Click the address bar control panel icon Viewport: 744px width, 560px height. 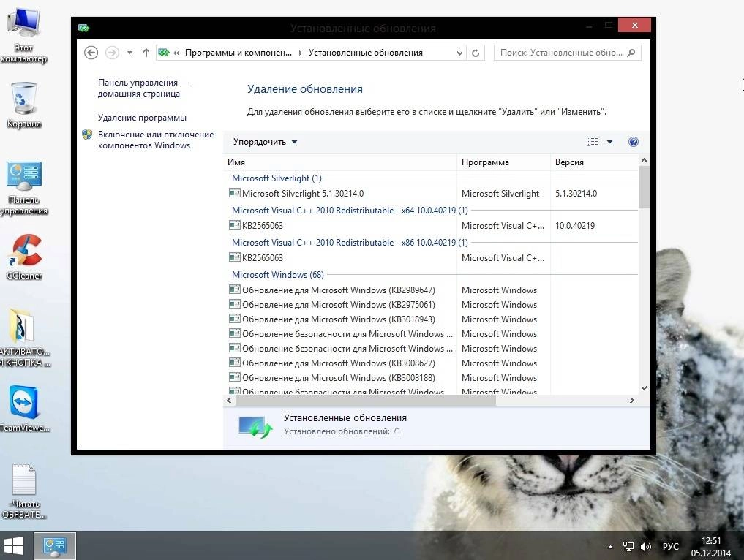(164, 53)
